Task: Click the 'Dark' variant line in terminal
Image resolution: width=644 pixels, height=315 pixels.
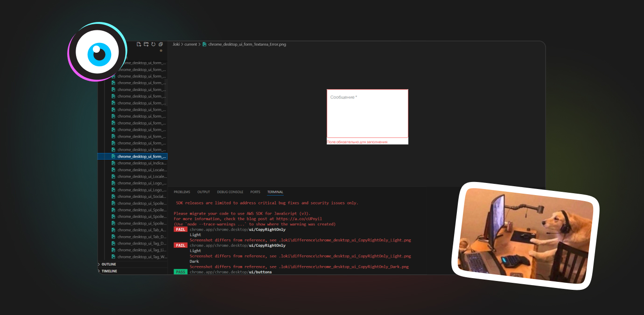Action: (194, 261)
